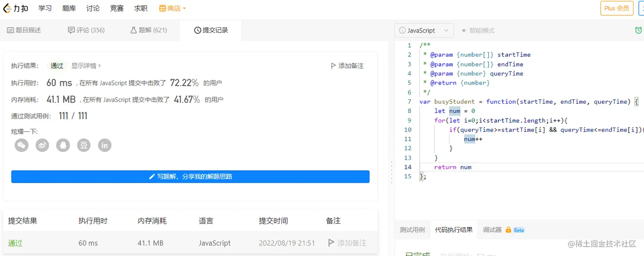The image size is (644, 256).
Task: Share result to QQ
Action: pos(63,145)
